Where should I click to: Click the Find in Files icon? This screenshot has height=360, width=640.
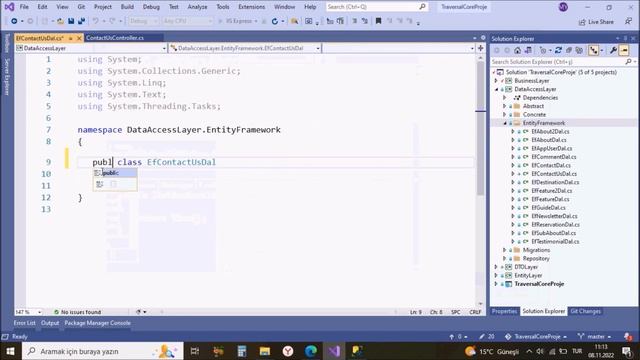click(x=294, y=21)
